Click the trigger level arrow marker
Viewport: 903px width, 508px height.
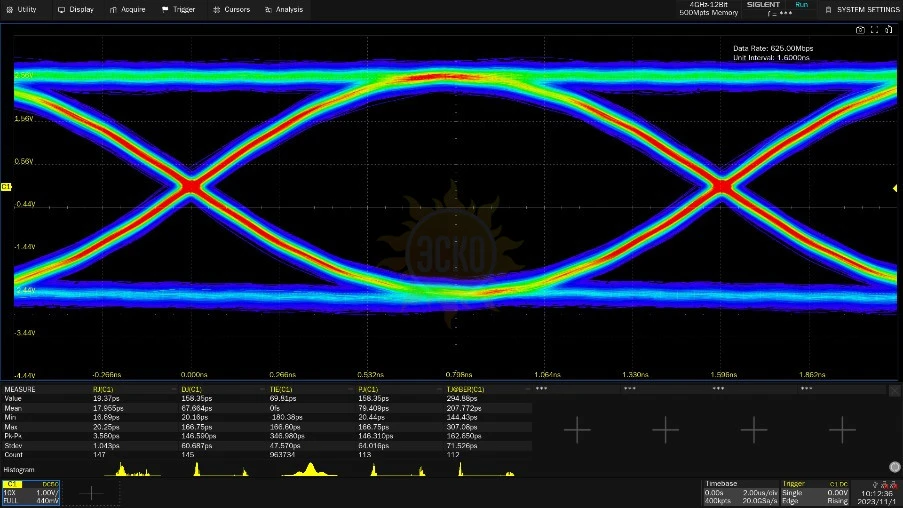click(x=894, y=188)
